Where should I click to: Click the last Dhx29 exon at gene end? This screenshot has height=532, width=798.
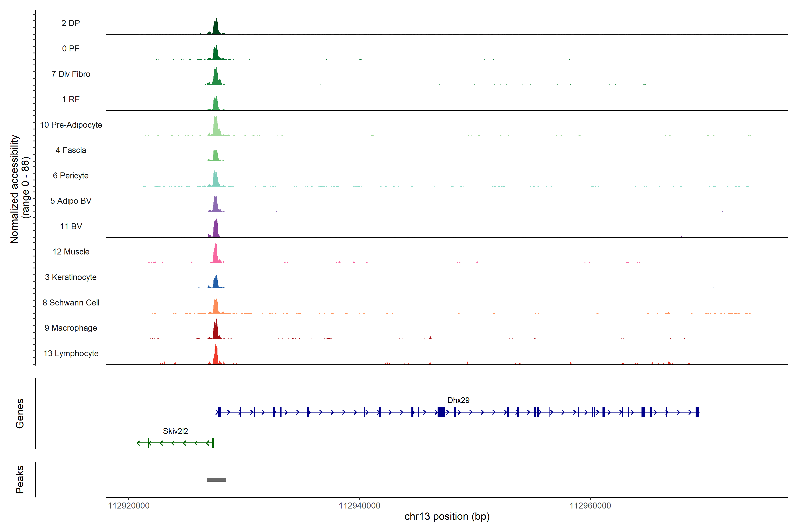click(697, 412)
